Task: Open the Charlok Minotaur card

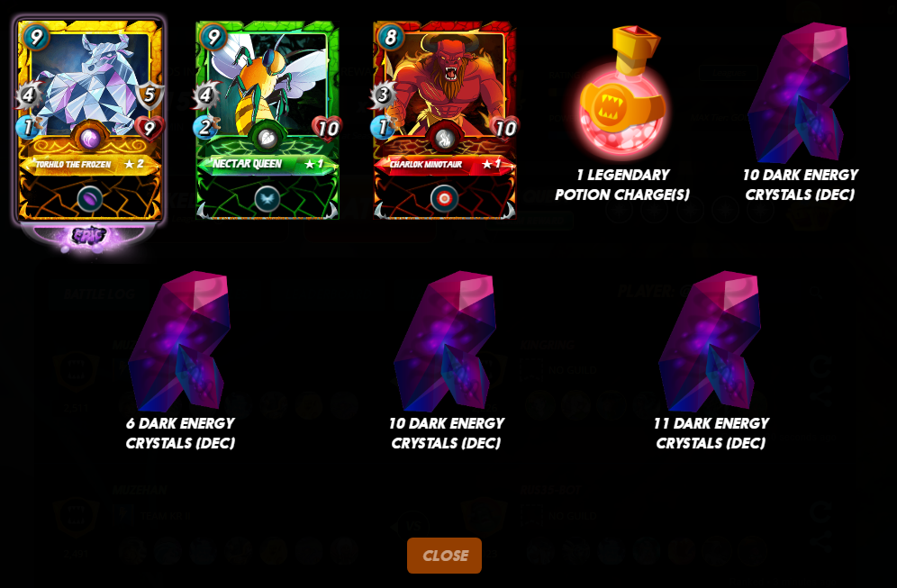Action: pos(445,120)
